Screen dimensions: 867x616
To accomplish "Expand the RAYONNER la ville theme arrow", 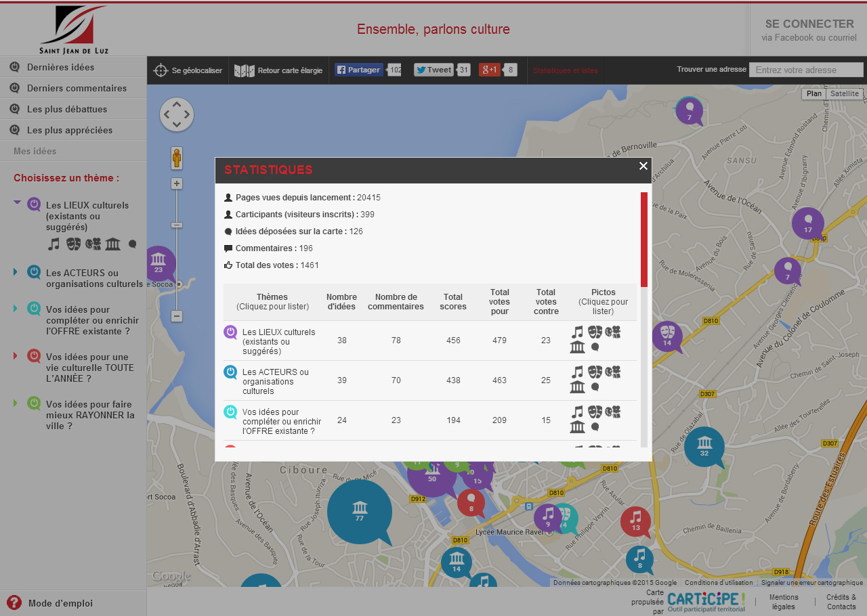I will click(16, 403).
